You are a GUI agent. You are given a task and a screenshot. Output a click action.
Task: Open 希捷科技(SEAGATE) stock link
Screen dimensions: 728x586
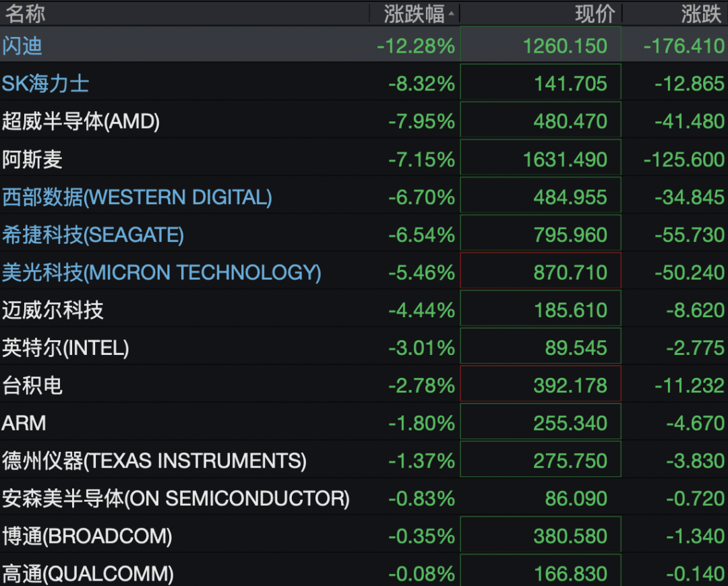[93, 235]
